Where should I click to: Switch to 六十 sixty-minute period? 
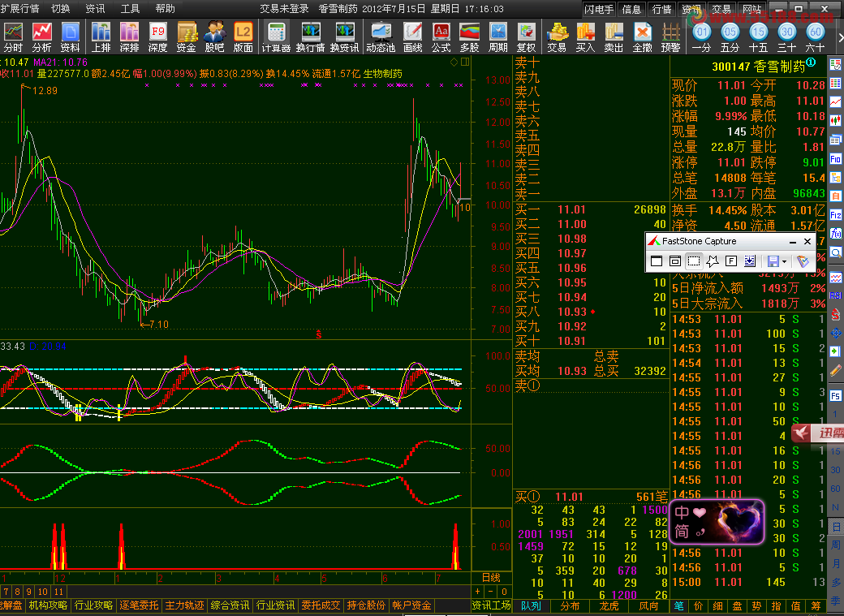(x=815, y=37)
